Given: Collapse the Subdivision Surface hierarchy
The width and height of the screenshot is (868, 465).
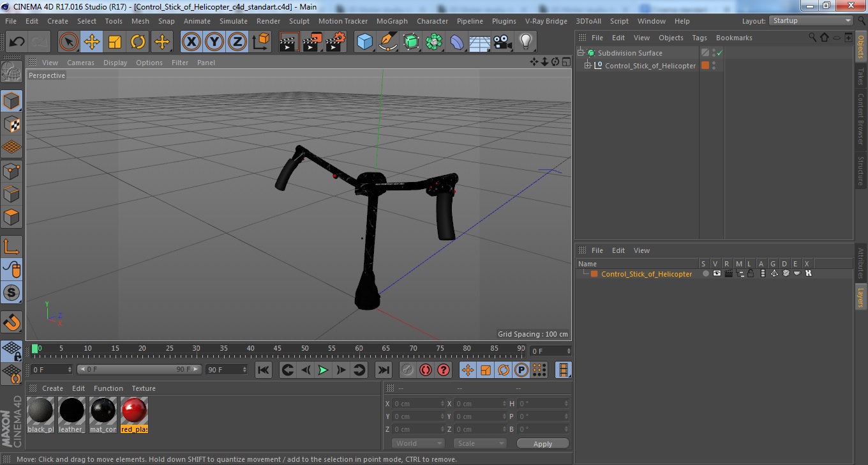Looking at the screenshot, I should pos(581,53).
